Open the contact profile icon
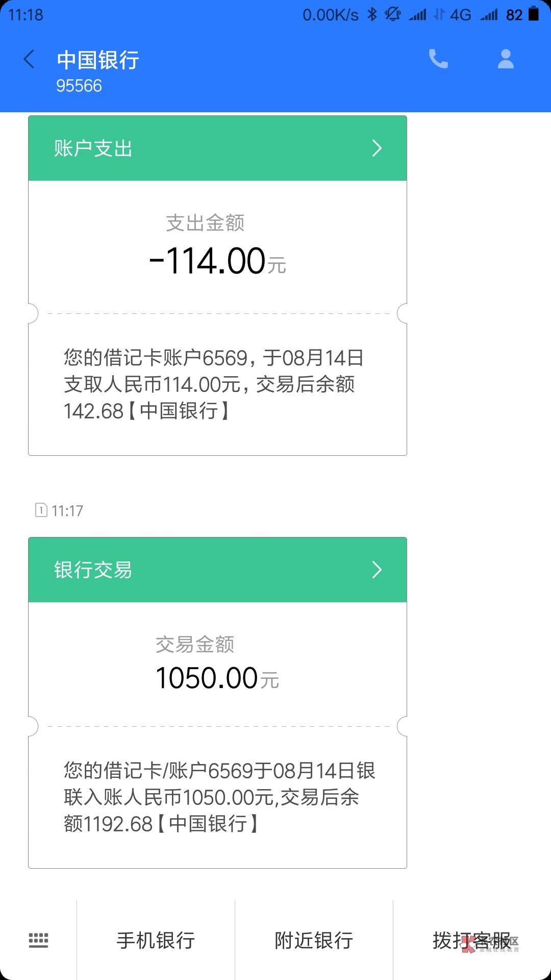The height and width of the screenshot is (980, 551). tap(506, 59)
